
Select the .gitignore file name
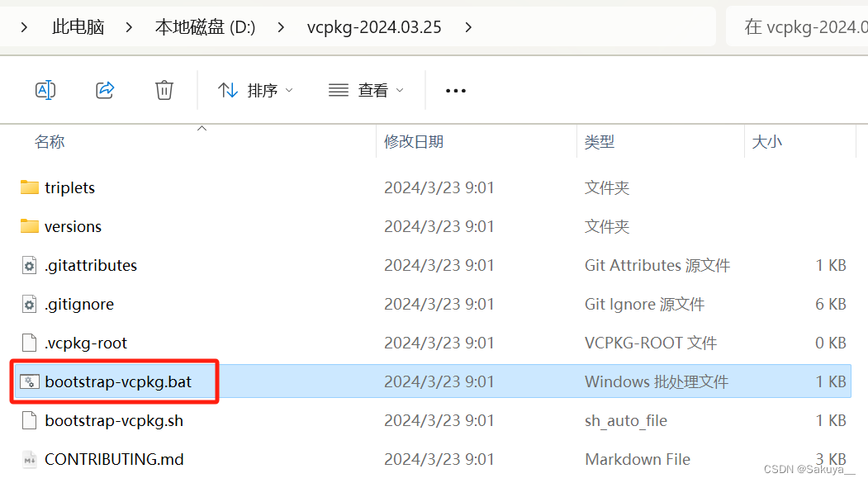79,305
